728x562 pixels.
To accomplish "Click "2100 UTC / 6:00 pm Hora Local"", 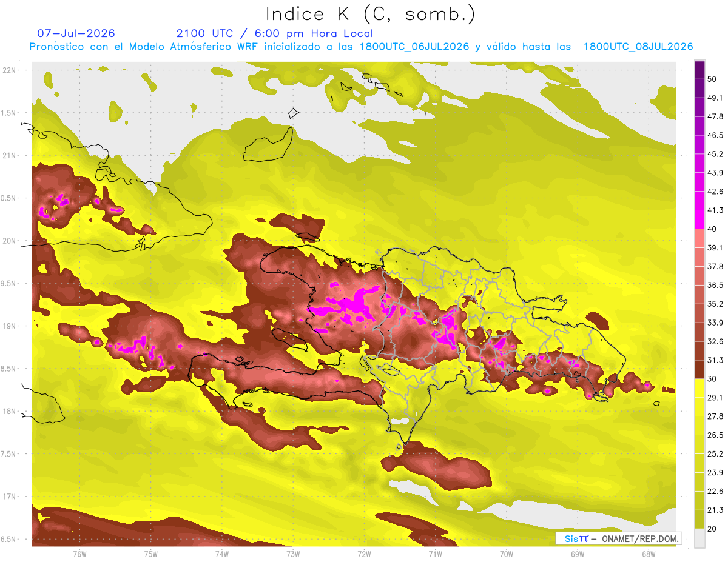I will click(x=275, y=33).
